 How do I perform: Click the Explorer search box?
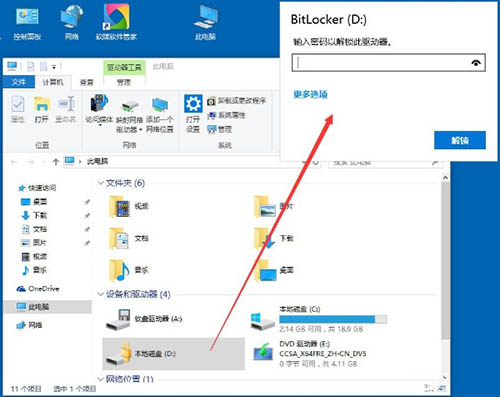point(386,163)
